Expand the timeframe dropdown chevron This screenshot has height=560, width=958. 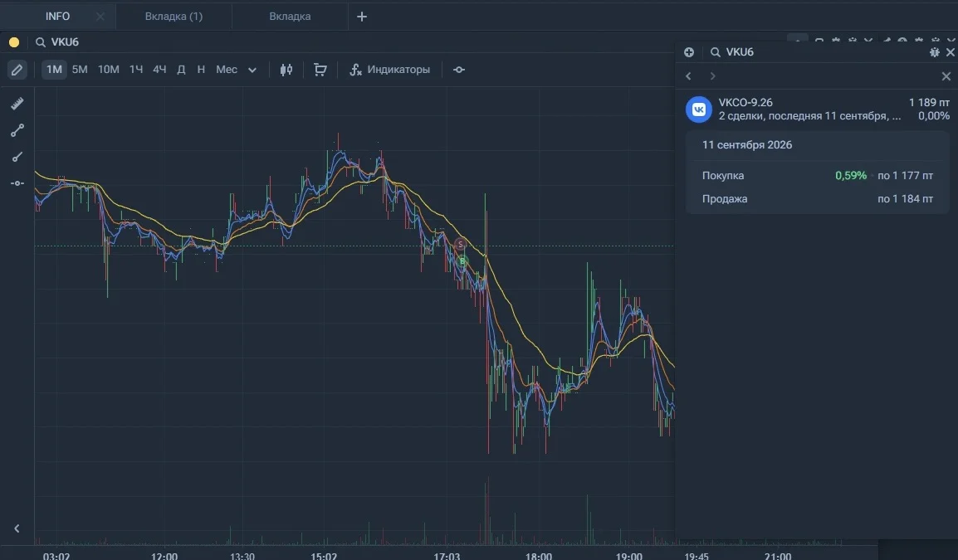tap(252, 71)
